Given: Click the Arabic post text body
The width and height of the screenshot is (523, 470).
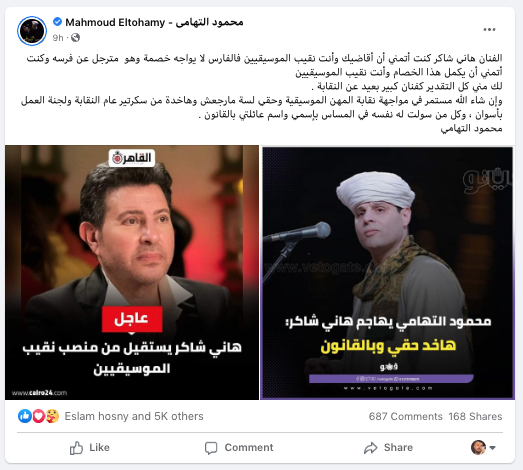Looking at the screenshot, I should coord(262,93).
